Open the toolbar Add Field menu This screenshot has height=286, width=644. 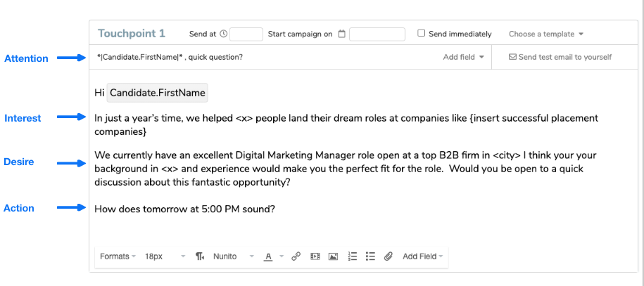click(422, 256)
